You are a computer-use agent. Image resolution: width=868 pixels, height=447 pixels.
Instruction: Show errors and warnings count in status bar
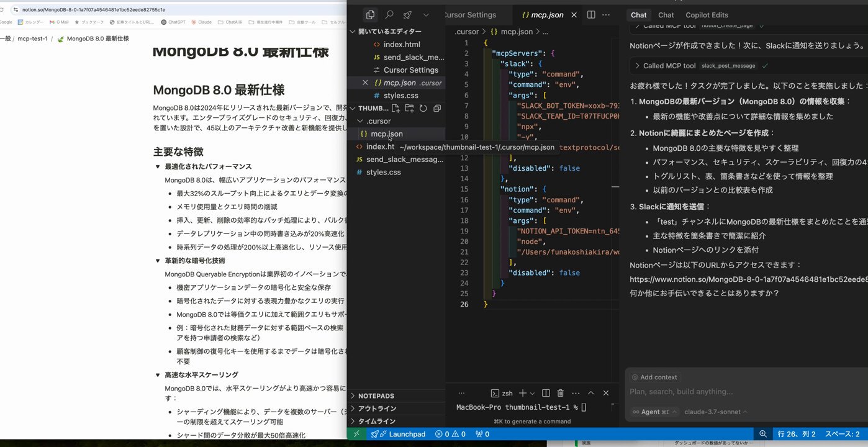(x=450, y=434)
